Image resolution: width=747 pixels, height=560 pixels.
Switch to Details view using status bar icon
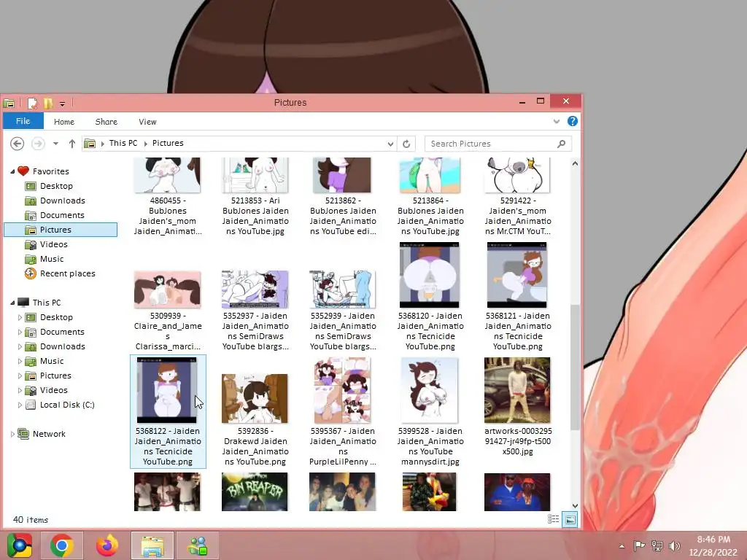[x=553, y=519]
